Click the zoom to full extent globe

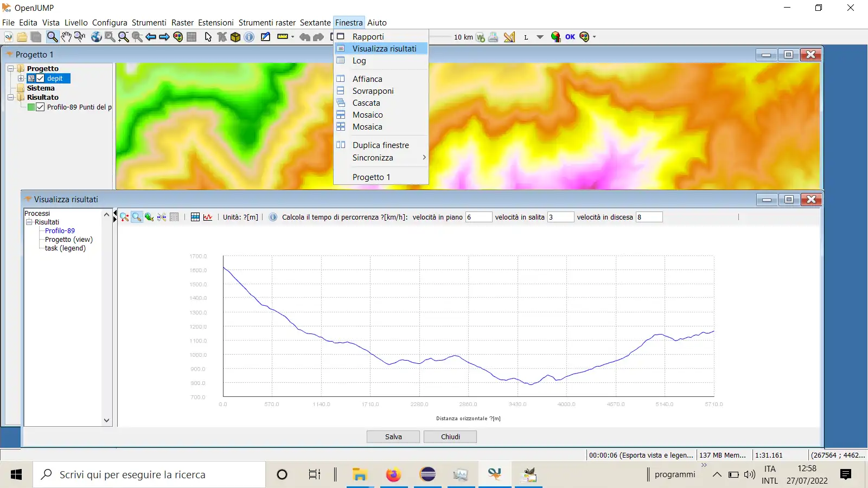[96, 37]
